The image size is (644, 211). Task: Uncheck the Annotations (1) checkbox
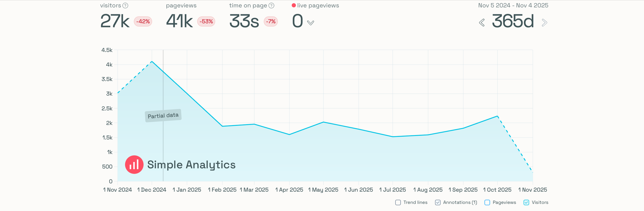tap(438, 203)
